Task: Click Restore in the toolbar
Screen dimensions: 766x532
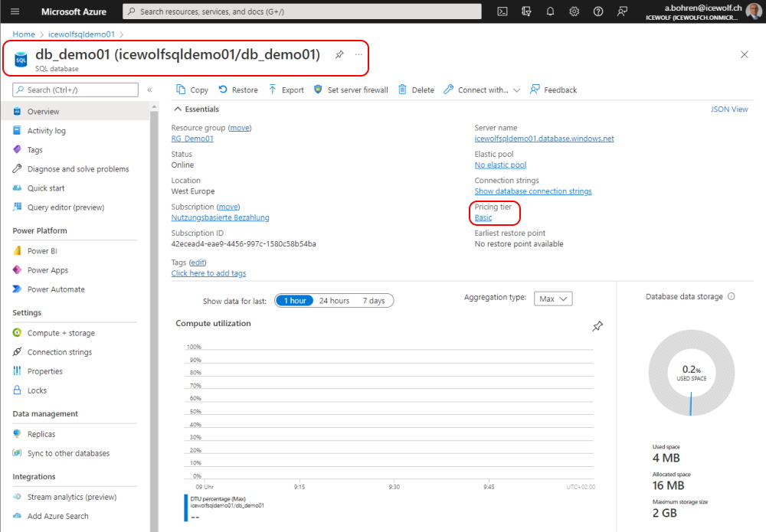Action: click(238, 90)
